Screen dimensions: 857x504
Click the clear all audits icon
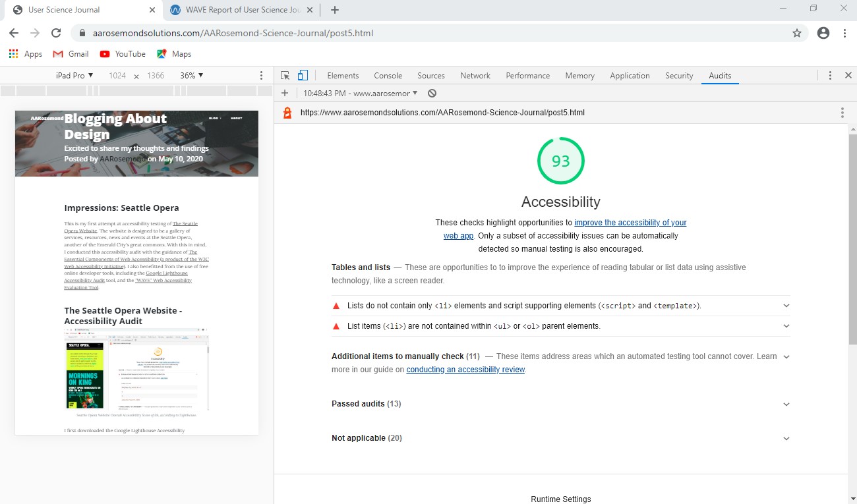click(x=432, y=93)
